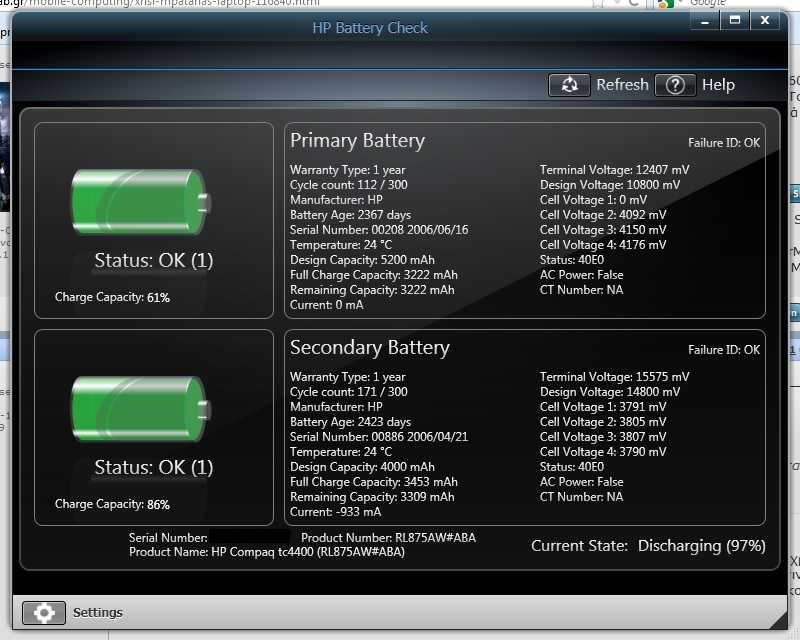Click Cycle count: 112 / 300
The image size is (800, 640).
point(348,185)
